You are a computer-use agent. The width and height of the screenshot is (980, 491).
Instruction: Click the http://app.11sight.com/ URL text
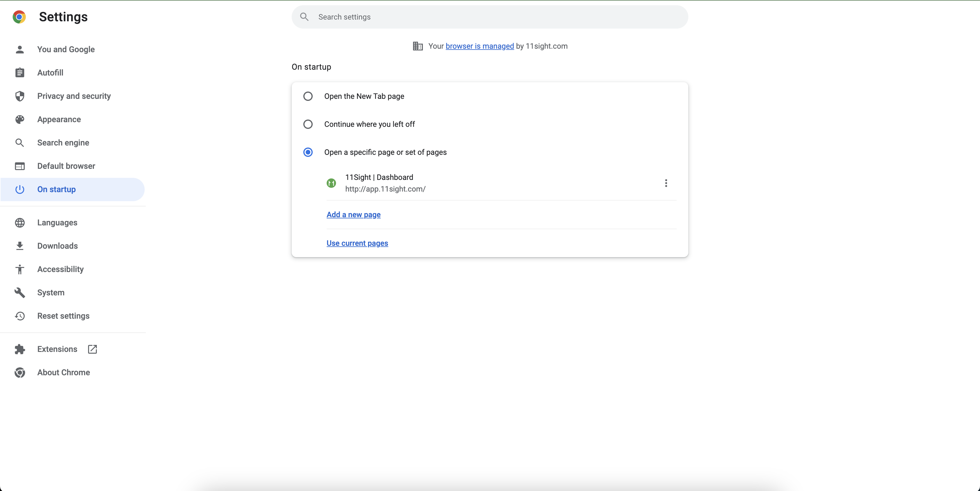(x=385, y=189)
